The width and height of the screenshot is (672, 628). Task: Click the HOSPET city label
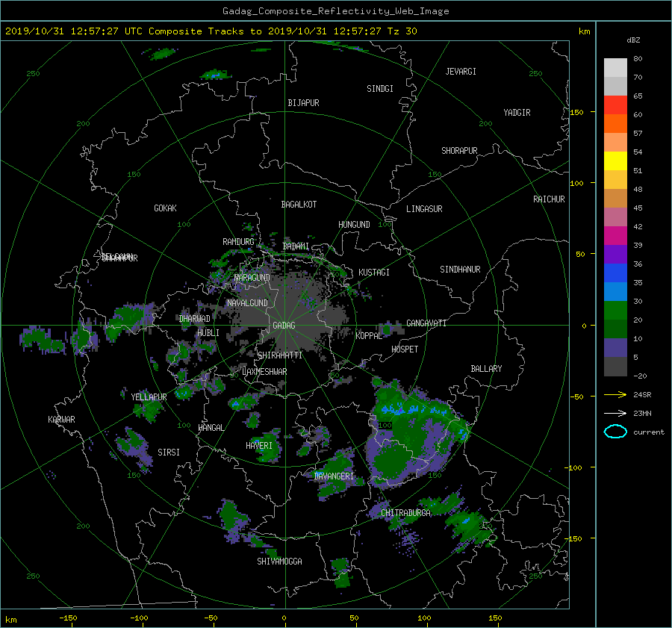coord(405,349)
